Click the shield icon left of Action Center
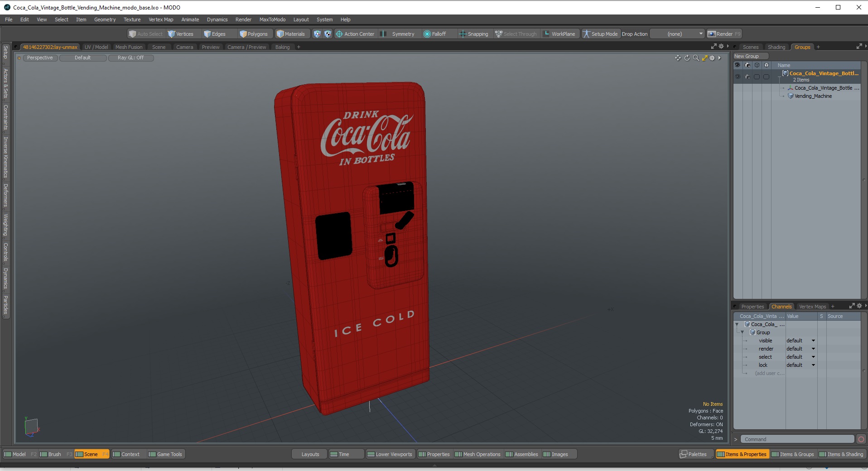This screenshot has height=471, width=868. pos(317,34)
